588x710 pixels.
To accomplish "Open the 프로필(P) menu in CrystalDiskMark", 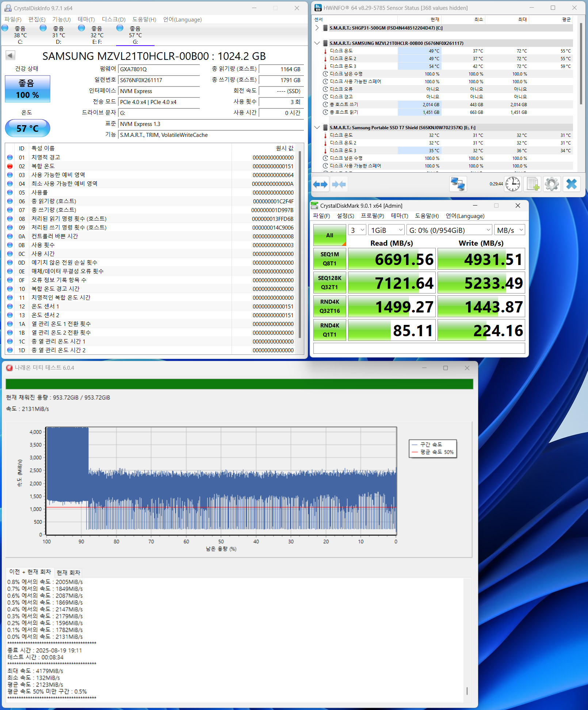I will (x=372, y=216).
